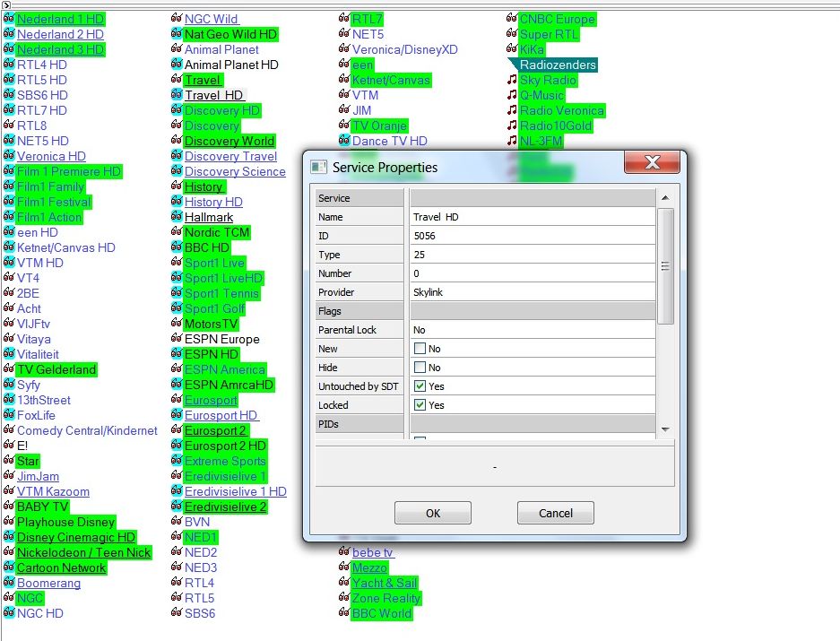Select the 13thStreet channel entry
840x641 pixels.
[x=44, y=401]
